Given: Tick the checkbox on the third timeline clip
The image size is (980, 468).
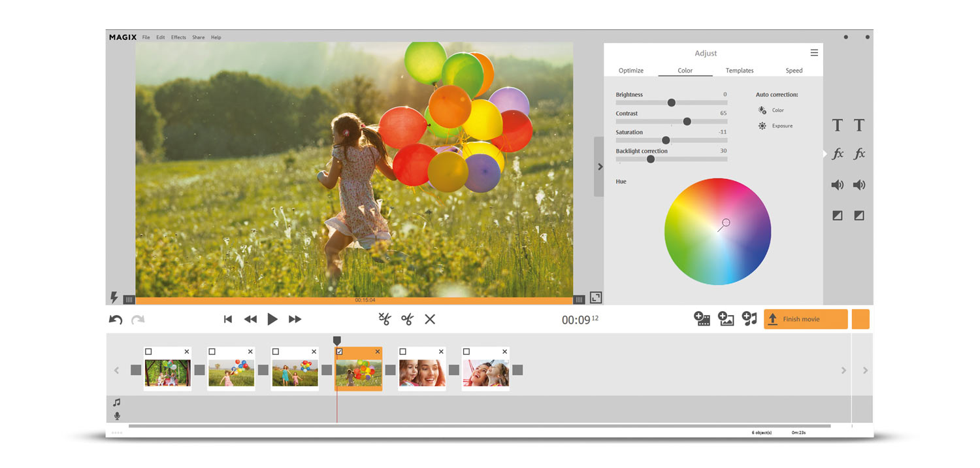Looking at the screenshot, I should click(x=276, y=352).
